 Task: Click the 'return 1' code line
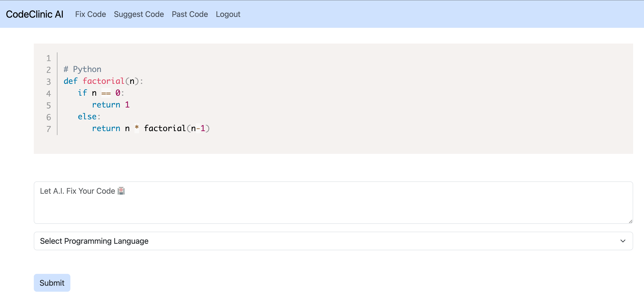tap(111, 104)
